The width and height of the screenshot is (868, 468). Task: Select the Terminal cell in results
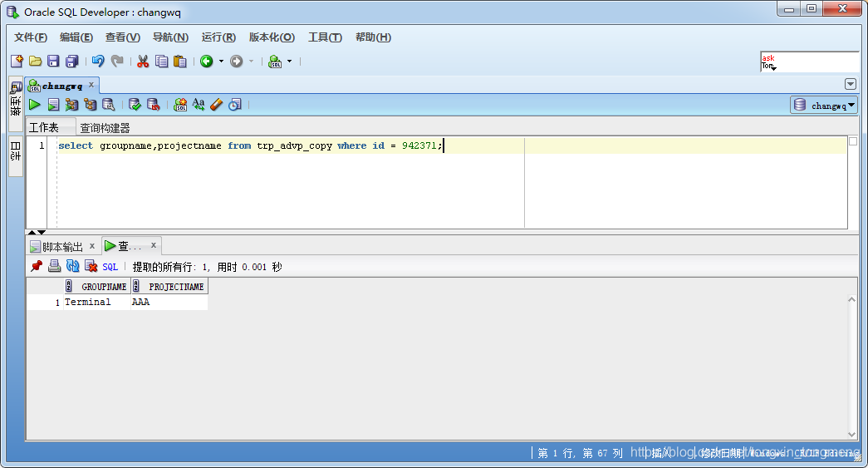point(96,302)
